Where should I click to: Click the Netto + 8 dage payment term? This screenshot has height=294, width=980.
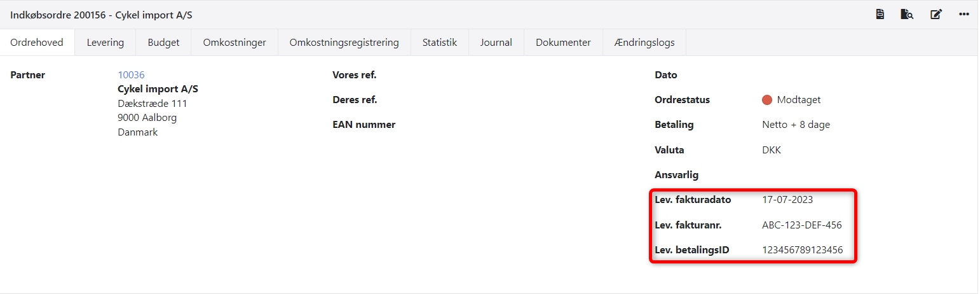tap(796, 125)
